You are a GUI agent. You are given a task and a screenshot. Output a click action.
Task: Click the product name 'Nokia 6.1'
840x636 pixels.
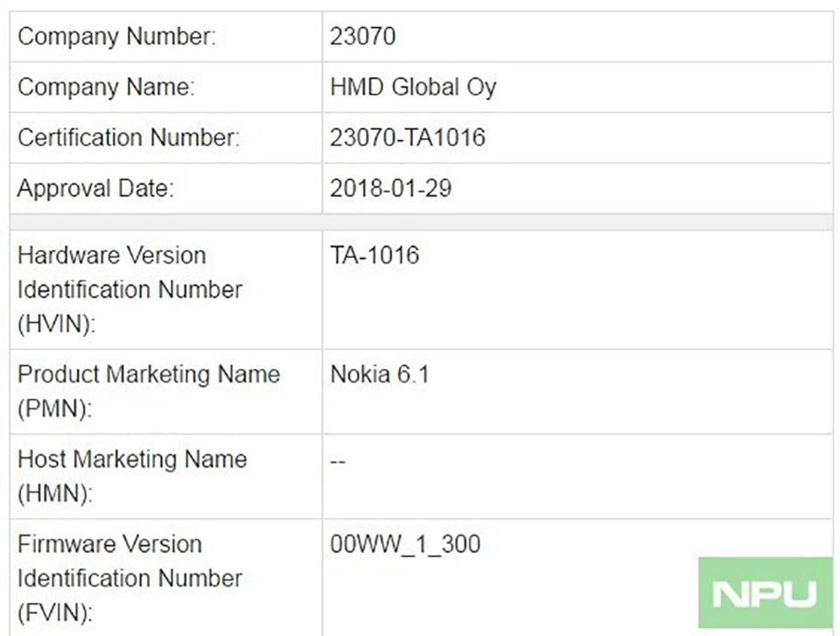(x=380, y=374)
